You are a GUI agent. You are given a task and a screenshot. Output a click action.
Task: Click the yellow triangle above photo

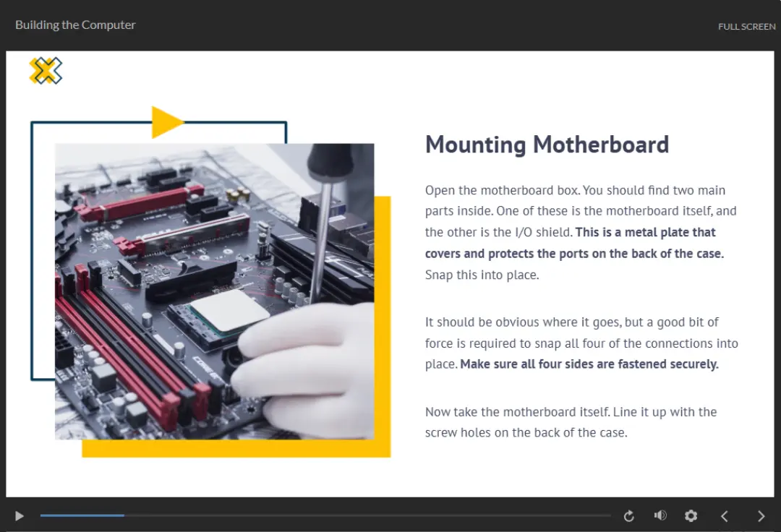[x=164, y=122]
